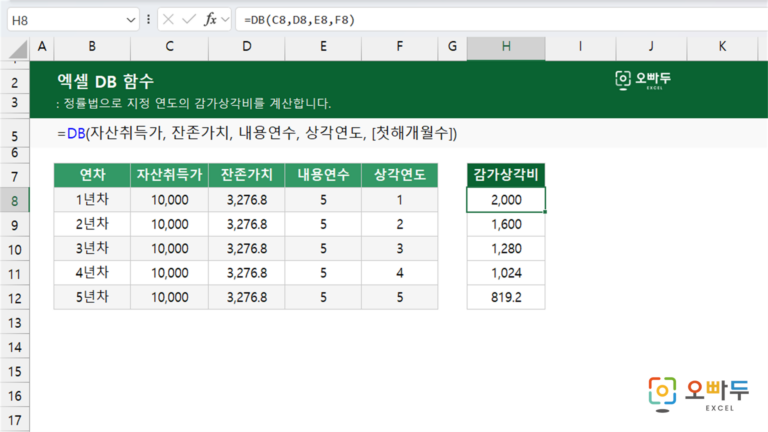
Task: Select row 10 header
Action: [x=15, y=249]
